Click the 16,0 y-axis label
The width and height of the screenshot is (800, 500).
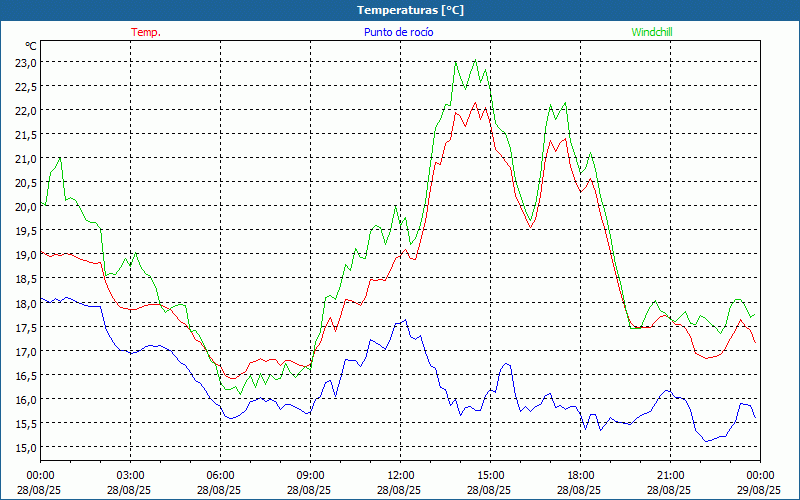26,399
